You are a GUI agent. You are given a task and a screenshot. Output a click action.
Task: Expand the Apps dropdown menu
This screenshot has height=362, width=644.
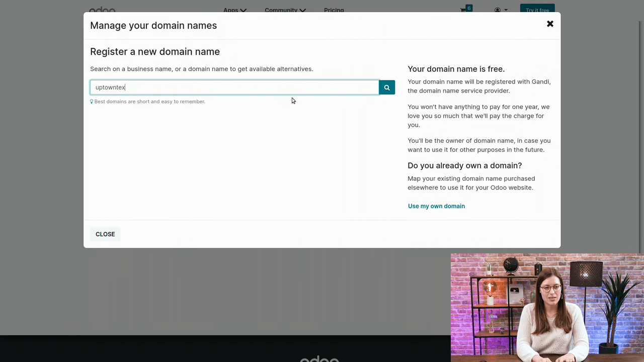click(234, 10)
